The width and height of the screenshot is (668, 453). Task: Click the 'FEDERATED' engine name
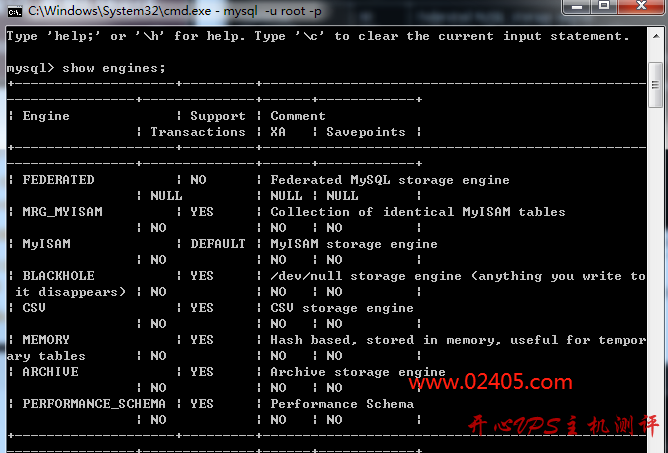point(58,180)
